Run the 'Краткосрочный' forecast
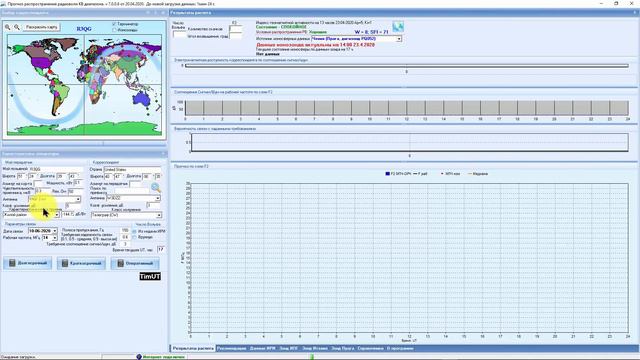This screenshot has width=640, height=360. pos(81,263)
